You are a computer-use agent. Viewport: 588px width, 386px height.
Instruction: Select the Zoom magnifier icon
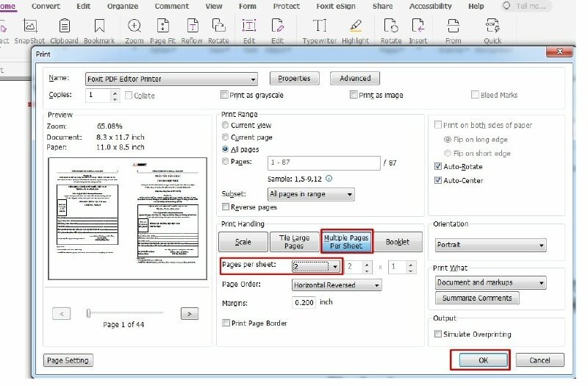[135, 26]
